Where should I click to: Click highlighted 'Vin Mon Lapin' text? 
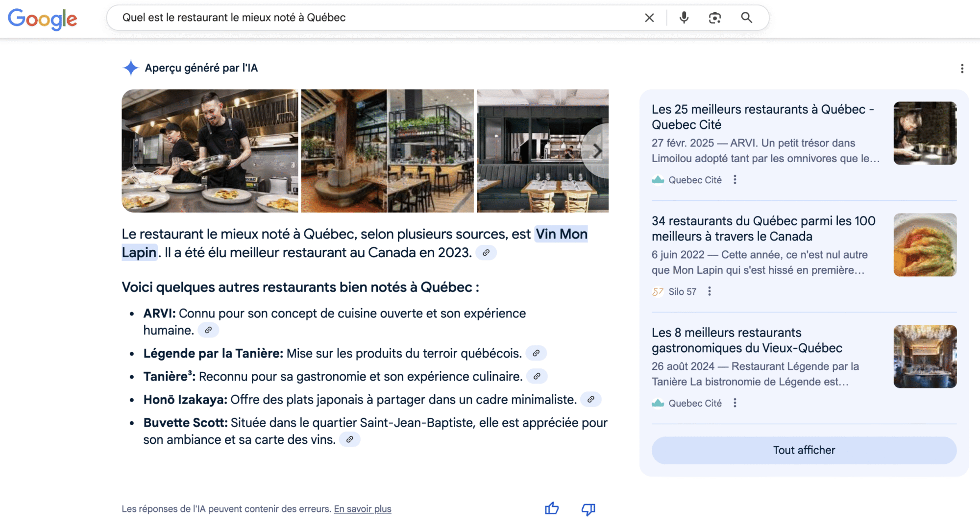pos(561,234)
